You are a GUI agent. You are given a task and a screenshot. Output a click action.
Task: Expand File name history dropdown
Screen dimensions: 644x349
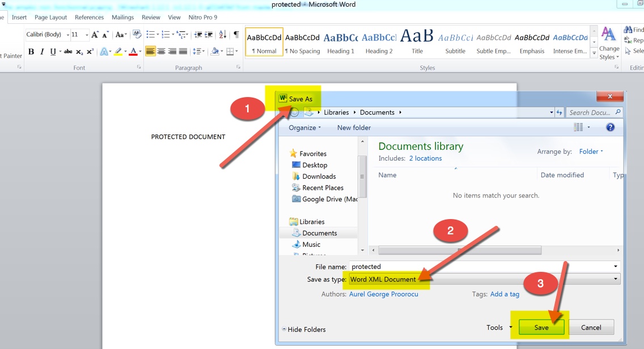click(x=615, y=266)
